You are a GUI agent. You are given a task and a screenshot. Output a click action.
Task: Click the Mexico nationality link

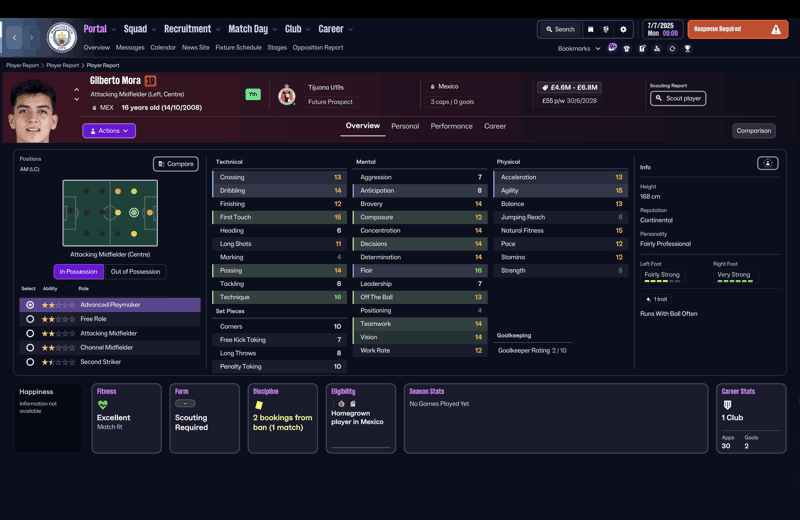pyautogui.click(x=444, y=86)
